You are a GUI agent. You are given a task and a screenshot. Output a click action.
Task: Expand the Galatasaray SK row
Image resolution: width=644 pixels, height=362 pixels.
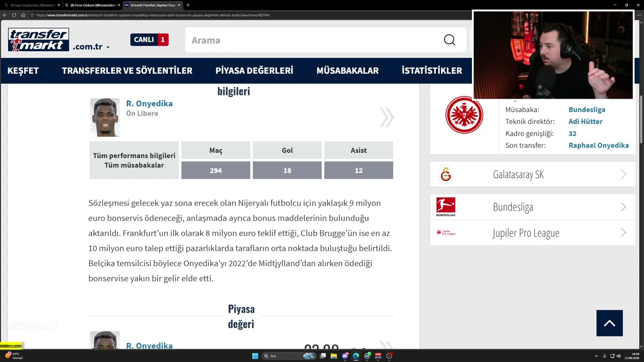click(x=533, y=174)
